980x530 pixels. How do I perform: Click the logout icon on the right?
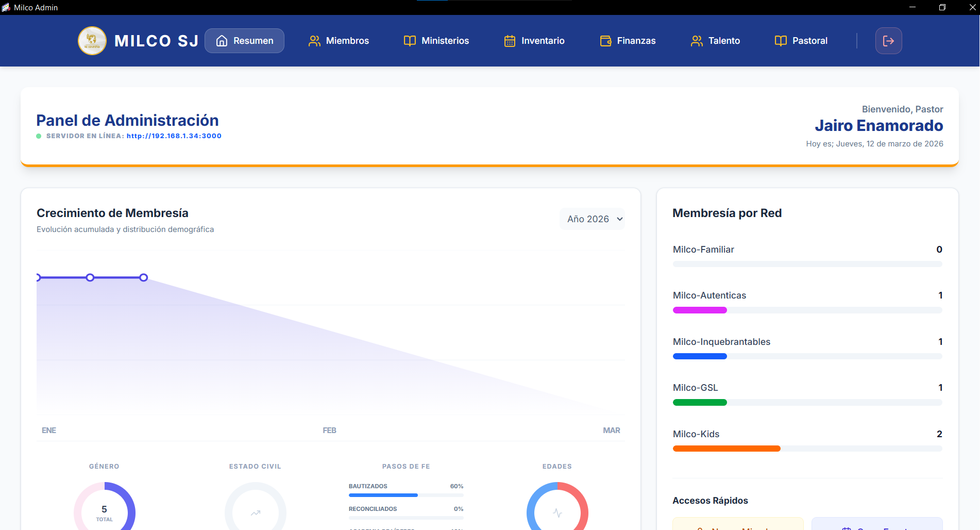[888, 41]
